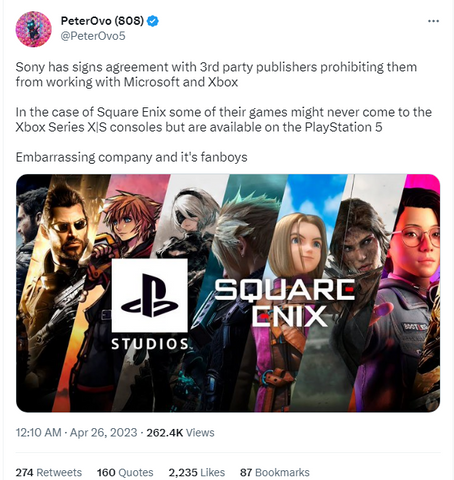Show who gave 2,235 Likes
Image resolution: width=454 pixels, height=480 pixels.
coord(197,472)
